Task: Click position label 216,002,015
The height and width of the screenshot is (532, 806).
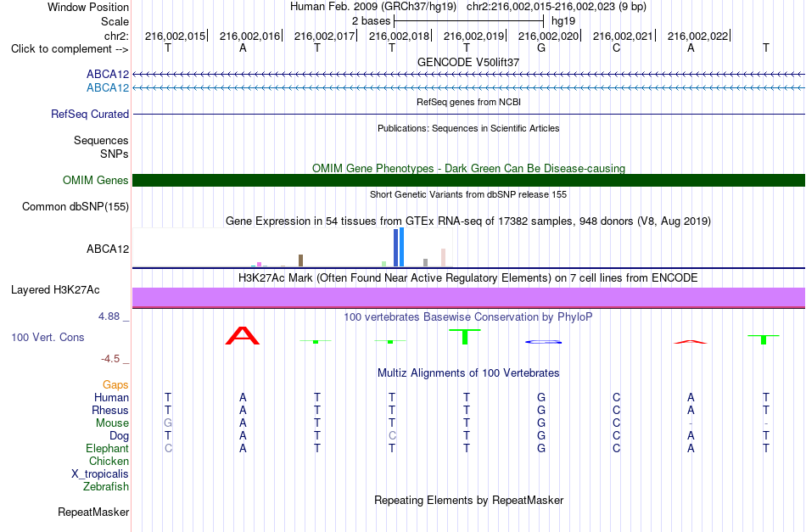Action: pyautogui.click(x=175, y=36)
